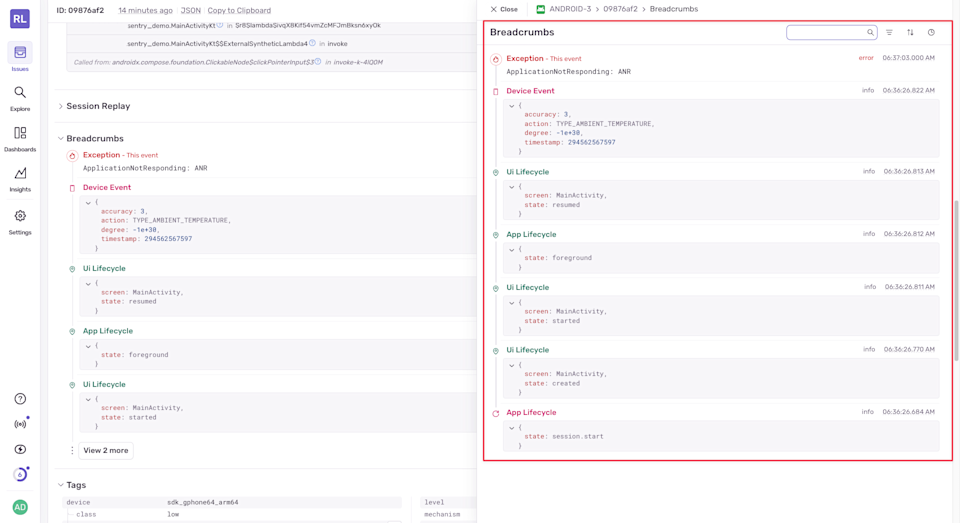The width and height of the screenshot is (960, 523).
Task: Click 'state: session.start' text in drawer
Action: click(x=563, y=437)
